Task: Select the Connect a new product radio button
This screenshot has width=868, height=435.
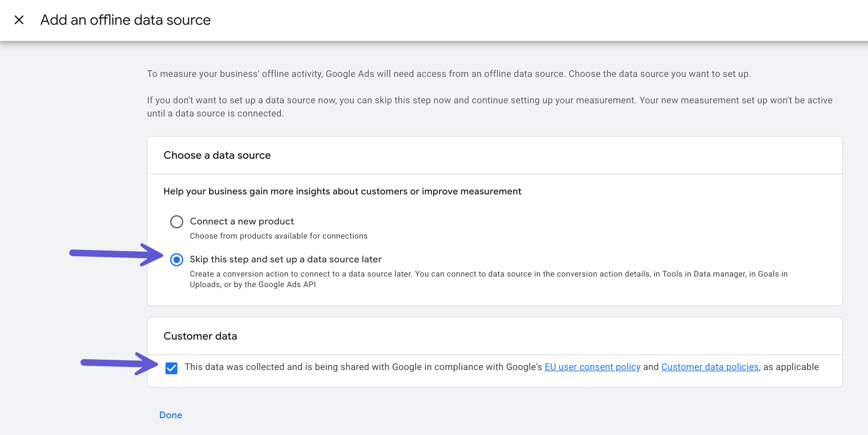Action: [176, 221]
